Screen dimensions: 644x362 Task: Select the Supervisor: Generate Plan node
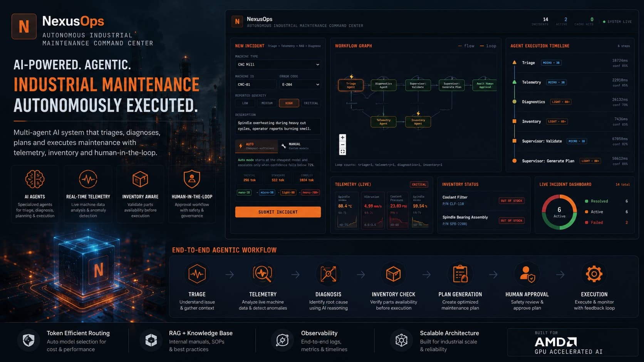[x=451, y=85]
